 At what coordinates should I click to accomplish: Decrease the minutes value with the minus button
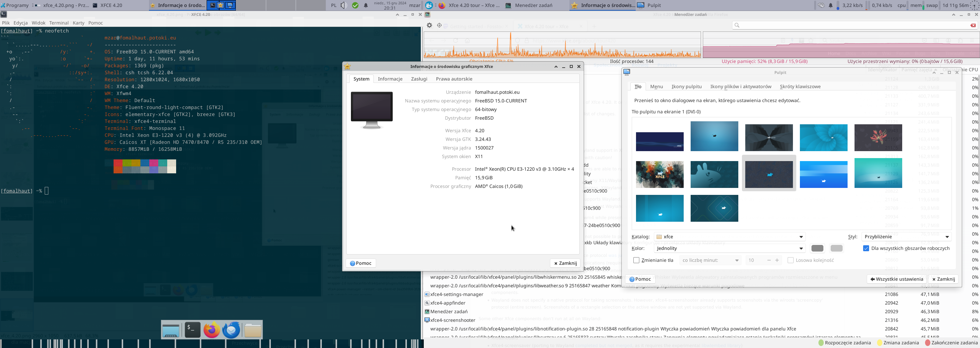coord(769,260)
